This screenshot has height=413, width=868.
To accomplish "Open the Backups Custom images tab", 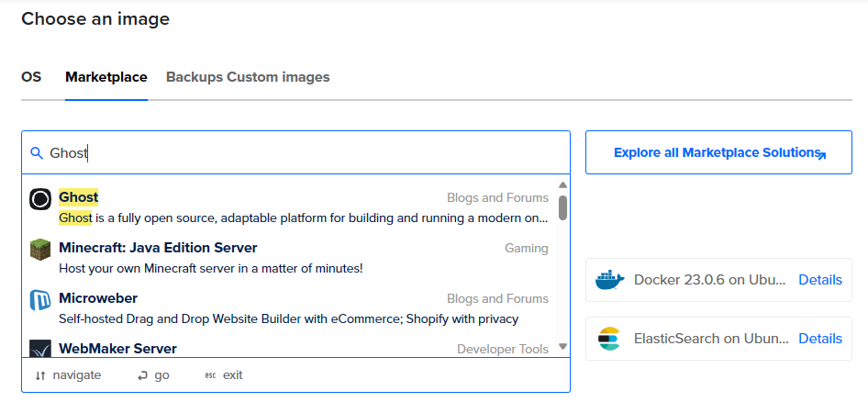I will click(x=248, y=77).
